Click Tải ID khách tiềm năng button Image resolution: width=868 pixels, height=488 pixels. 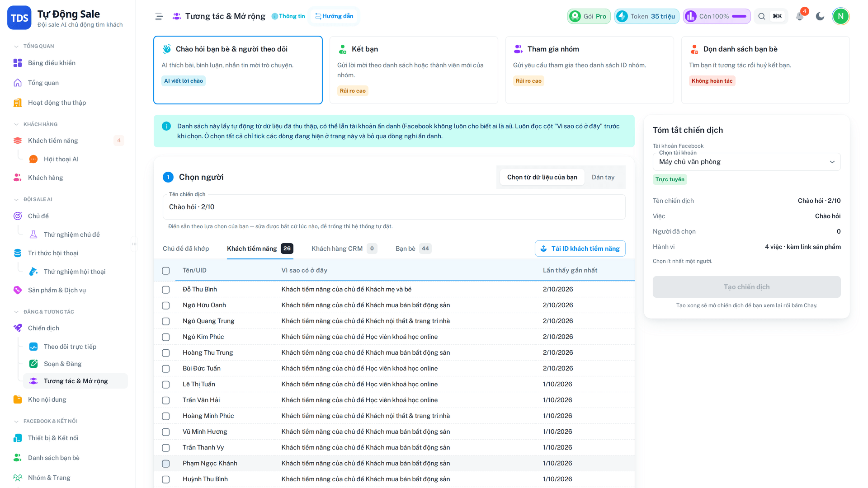(580, 249)
